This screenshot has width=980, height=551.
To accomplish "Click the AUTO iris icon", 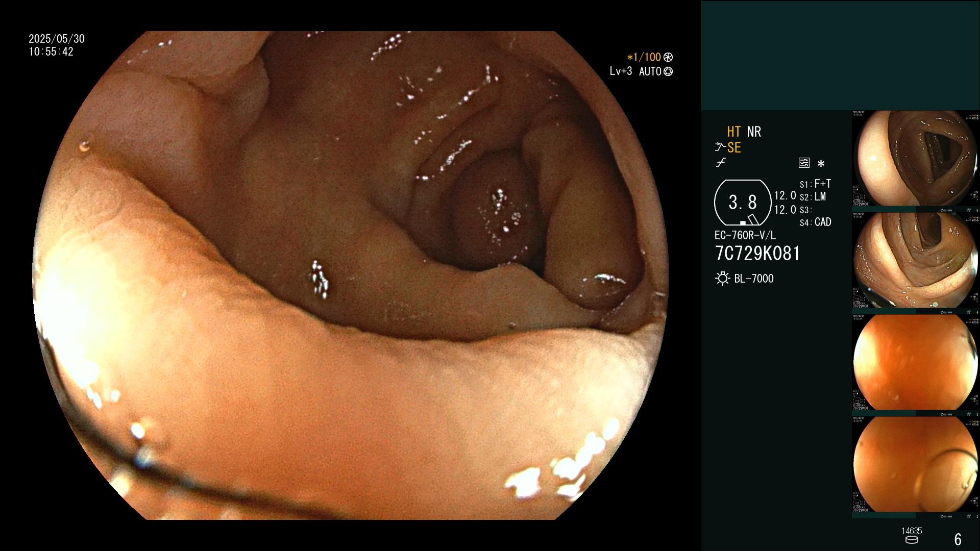I will (x=668, y=71).
